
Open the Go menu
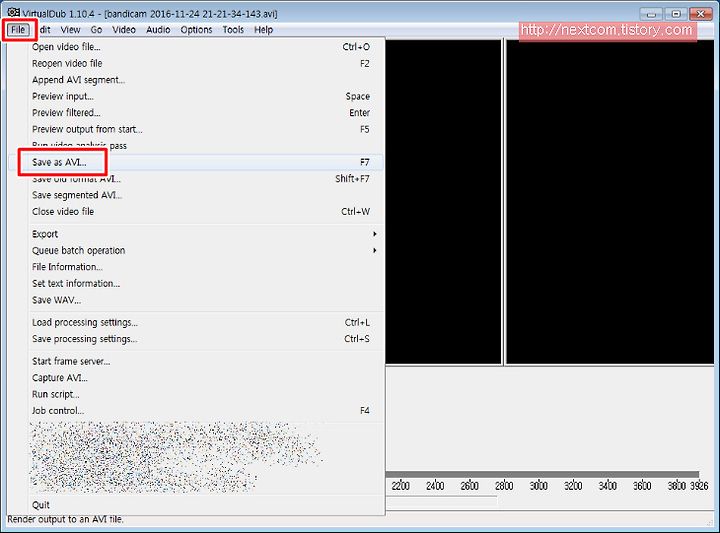tap(96, 30)
